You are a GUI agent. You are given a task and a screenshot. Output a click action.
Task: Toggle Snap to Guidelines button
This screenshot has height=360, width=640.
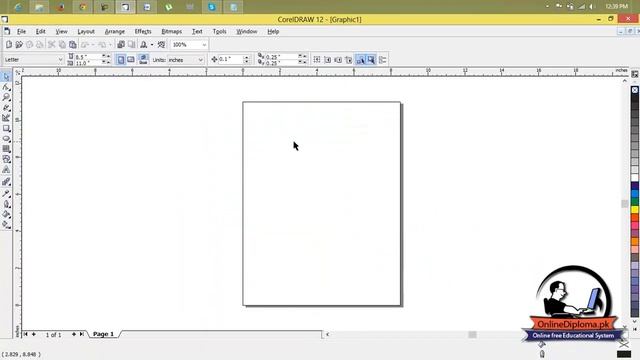tap(327, 60)
